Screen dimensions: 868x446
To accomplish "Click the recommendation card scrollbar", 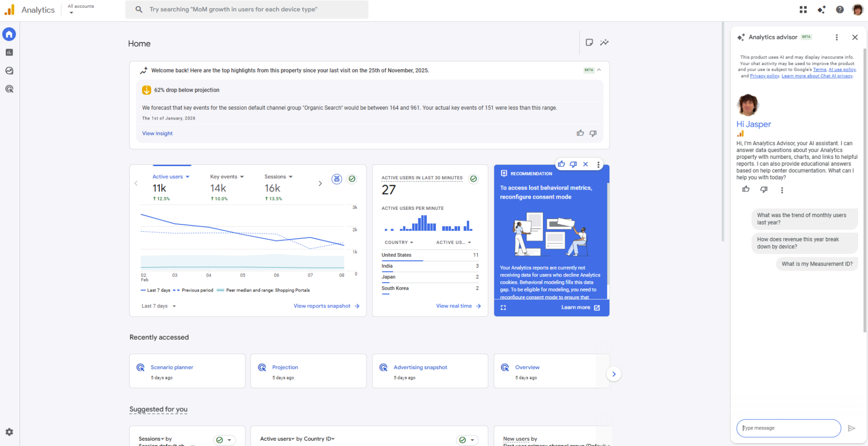I will 608,233.
